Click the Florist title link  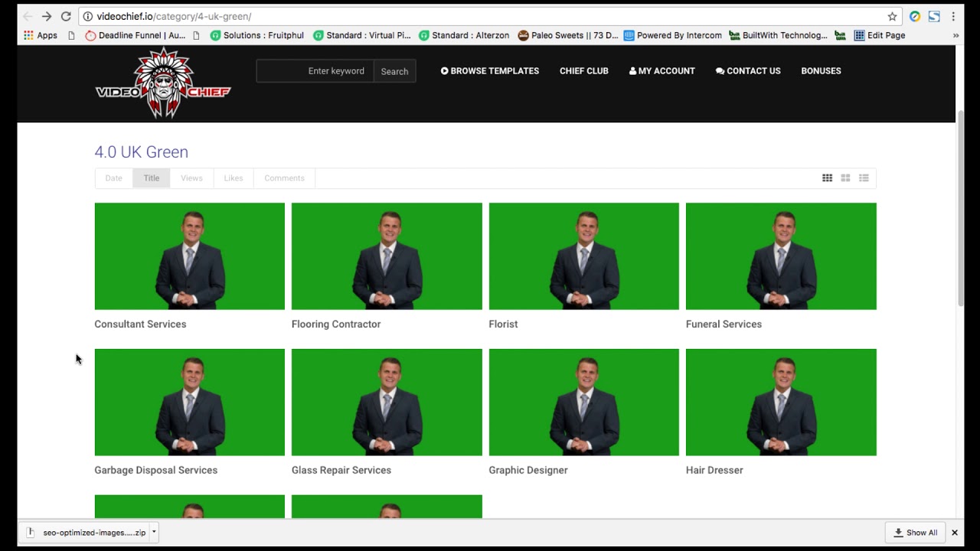[503, 324]
